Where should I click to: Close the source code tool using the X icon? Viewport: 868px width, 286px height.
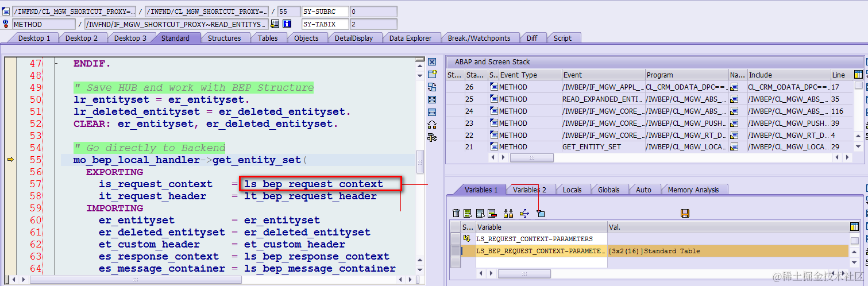(433, 62)
